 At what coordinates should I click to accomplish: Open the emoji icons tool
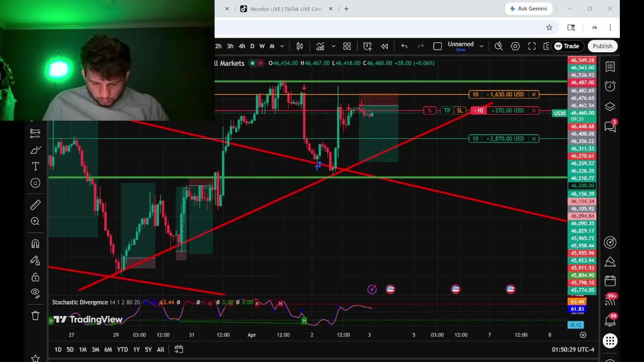35,183
